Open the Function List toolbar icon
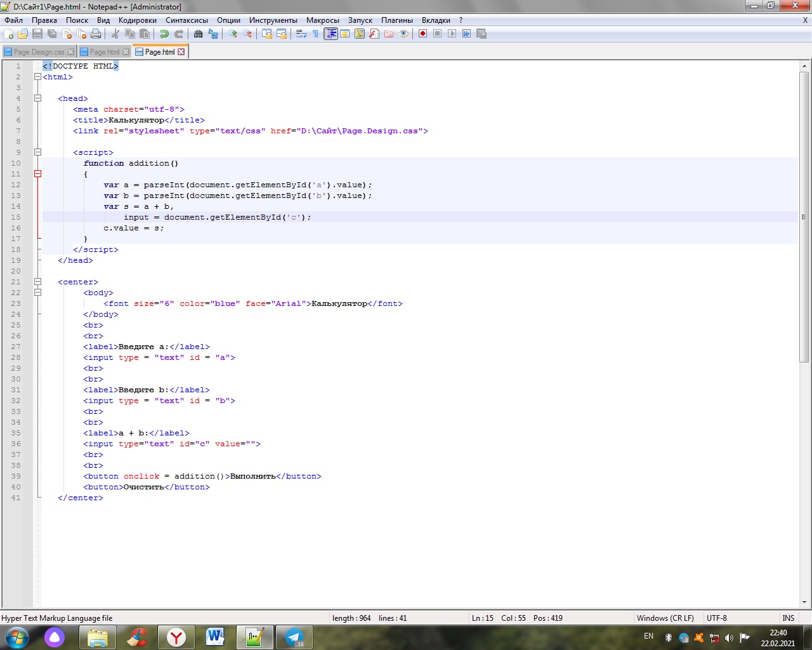The width and height of the screenshot is (812, 650). tap(374, 34)
